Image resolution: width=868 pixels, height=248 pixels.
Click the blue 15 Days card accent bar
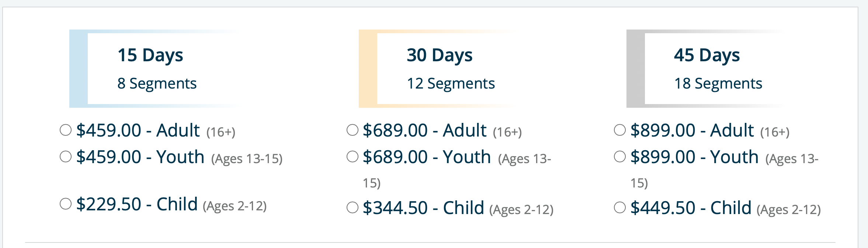(79, 69)
